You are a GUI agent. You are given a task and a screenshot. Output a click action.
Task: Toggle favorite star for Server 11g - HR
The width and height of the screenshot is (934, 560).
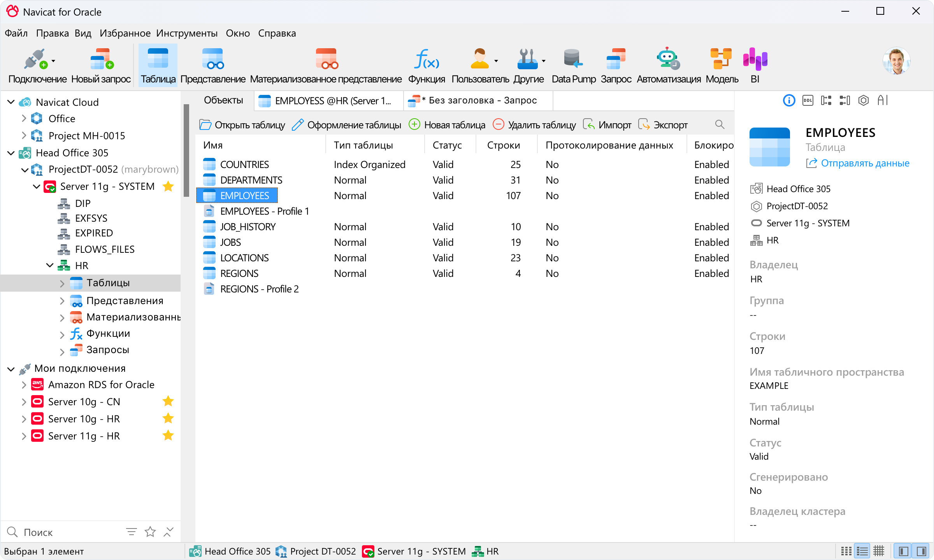(168, 436)
